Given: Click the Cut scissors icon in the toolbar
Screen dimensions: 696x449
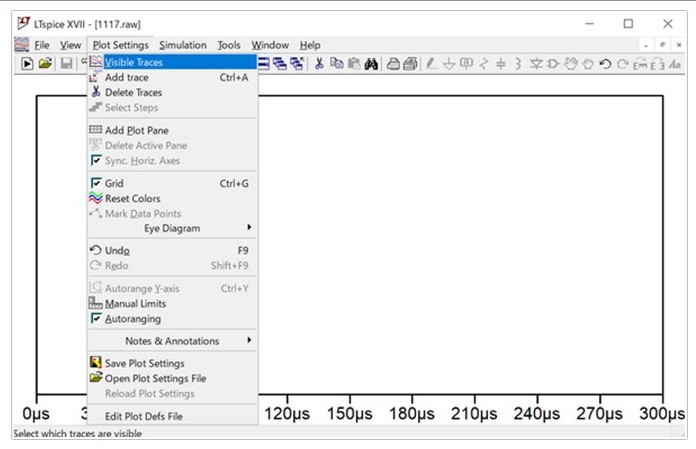Looking at the screenshot, I should click(x=319, y=64).
